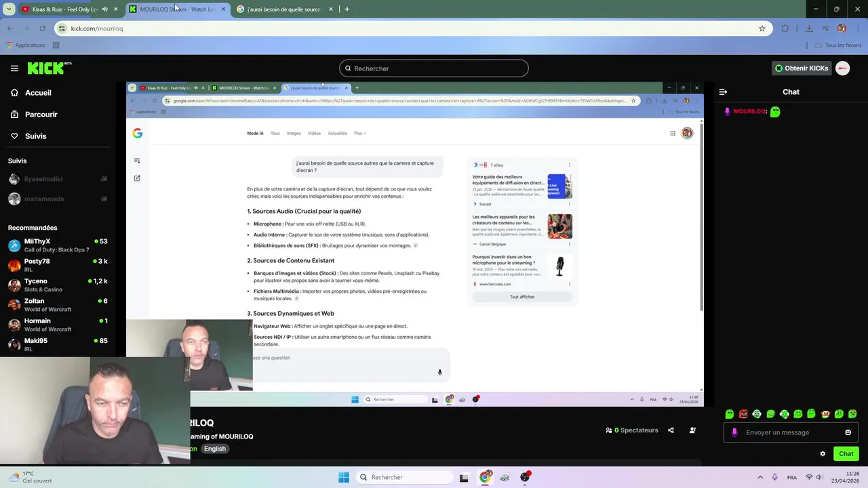Open a new Chrome tab

[347, 9]
